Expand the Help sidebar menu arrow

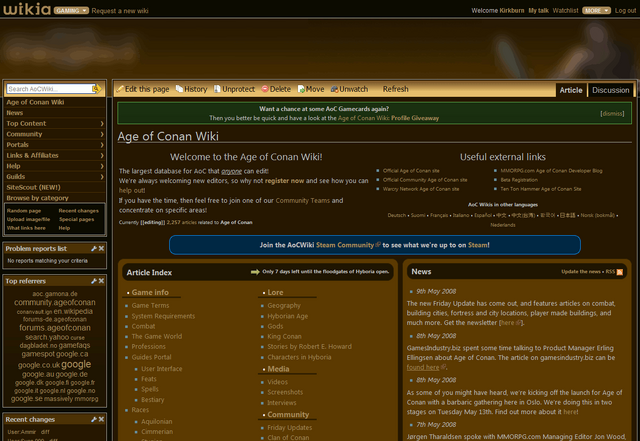[x=102, y=166]
